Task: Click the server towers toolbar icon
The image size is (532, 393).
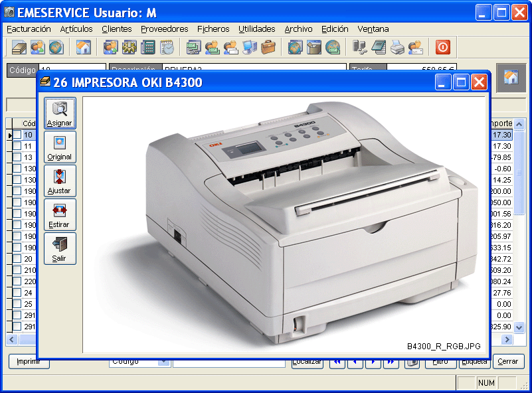Action: click(359, 47)
